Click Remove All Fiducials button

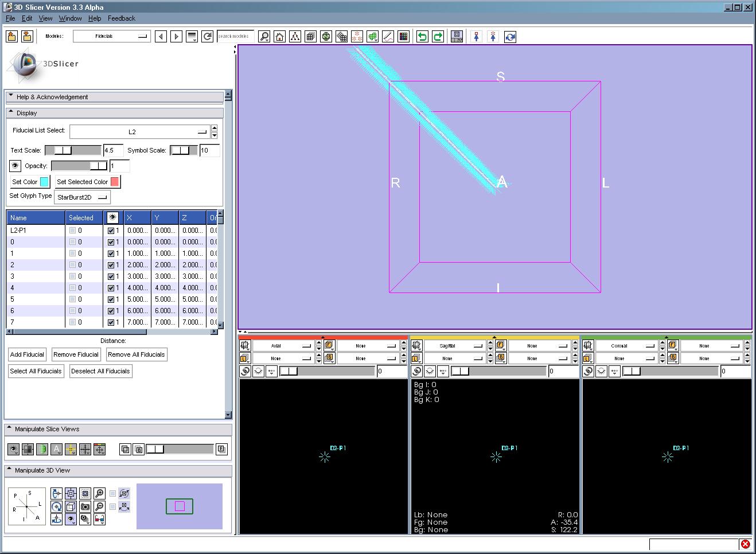[136, 354]
